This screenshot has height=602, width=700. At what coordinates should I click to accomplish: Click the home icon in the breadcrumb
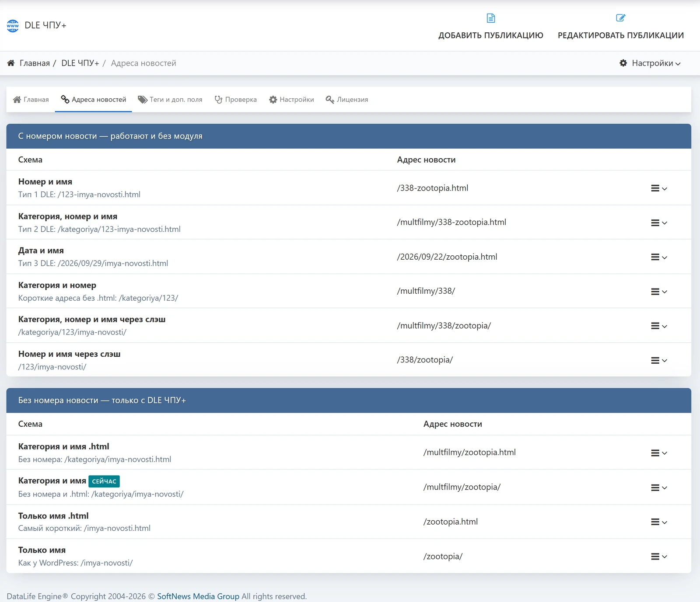[x=11, y=63]
